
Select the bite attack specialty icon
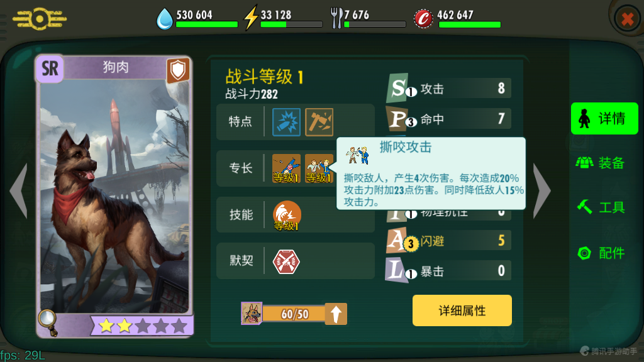[x=319, y=168]
